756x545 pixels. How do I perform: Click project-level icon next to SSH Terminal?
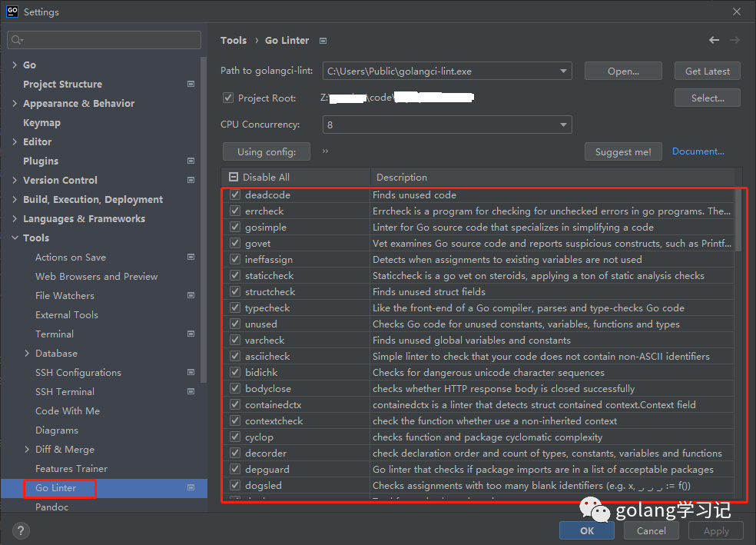(x=191, y=391)
